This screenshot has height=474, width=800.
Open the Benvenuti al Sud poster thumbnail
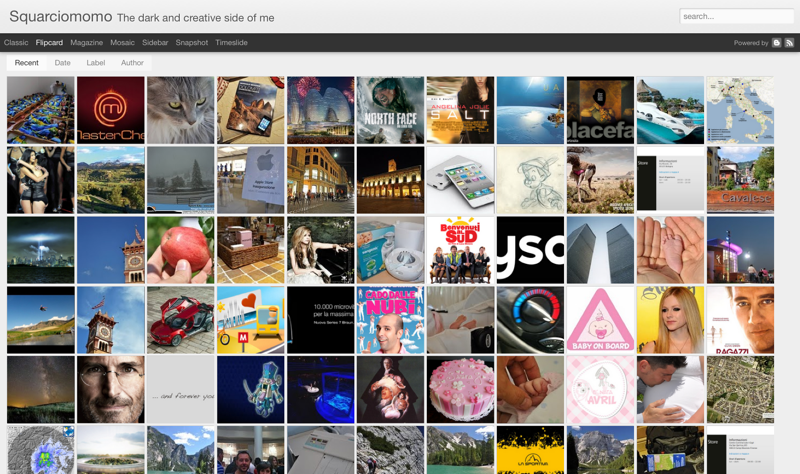460,250
